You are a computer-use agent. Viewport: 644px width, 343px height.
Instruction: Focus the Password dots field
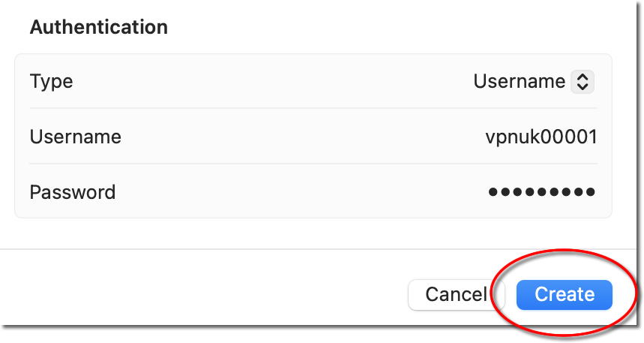click(541, 192)
